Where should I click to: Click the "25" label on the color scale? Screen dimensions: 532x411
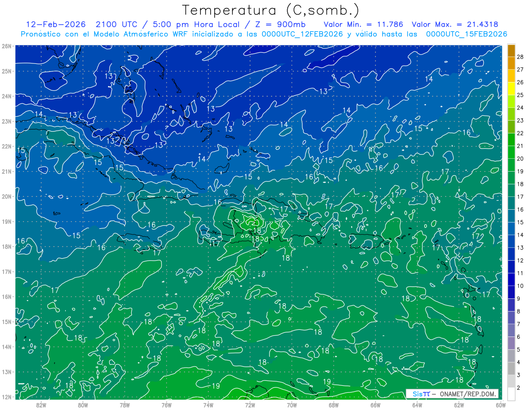click(520, 95)
